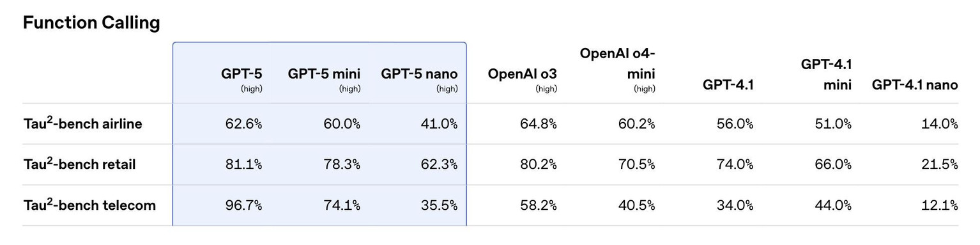Viewport: 980px width, 245px height.
Task: Select the GPT-5 (high) column header
Action: (241, 79)
